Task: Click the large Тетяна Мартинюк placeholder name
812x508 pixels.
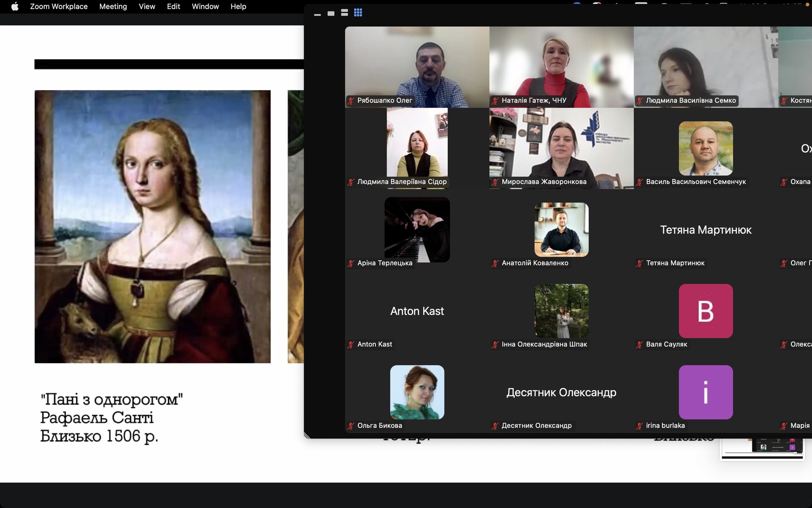Action: (706, 230)
